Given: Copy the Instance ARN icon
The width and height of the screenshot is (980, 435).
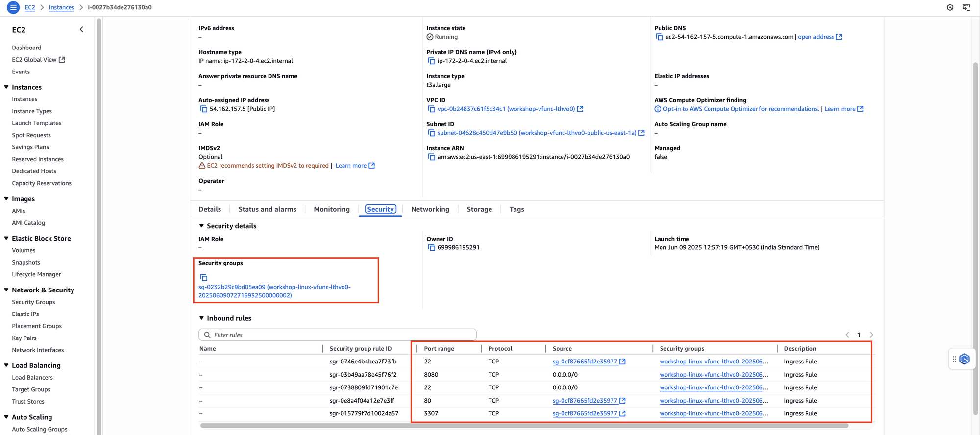Looking at the screenshot, I should (431, 157).
